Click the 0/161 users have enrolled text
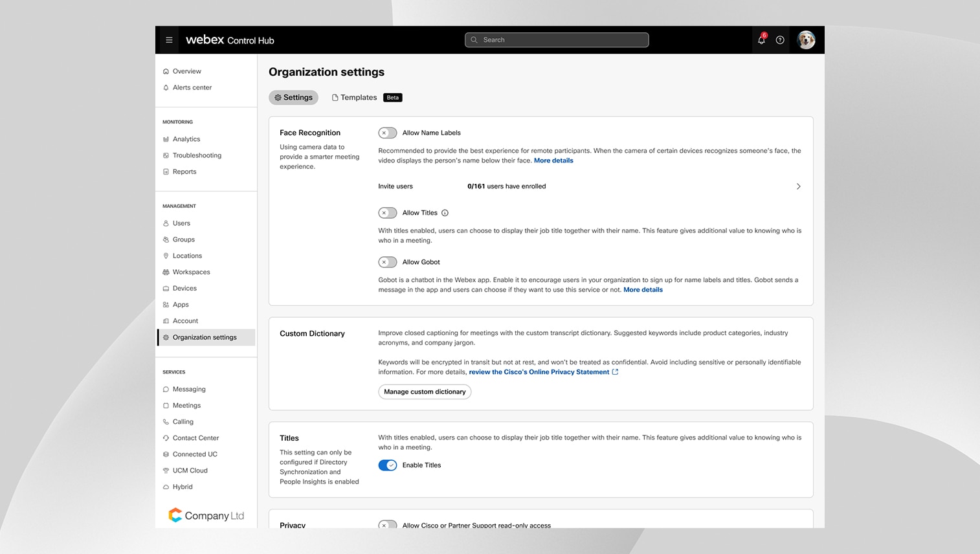 tap(506, 186)
